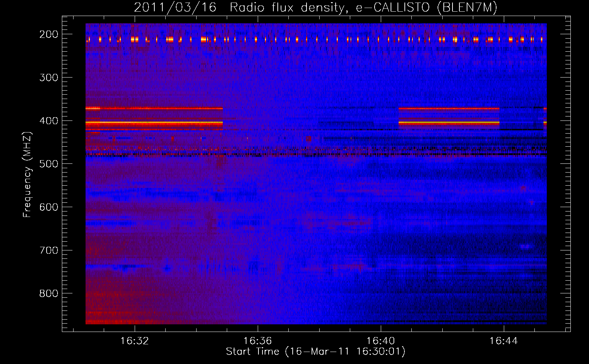Select the 800 frequency tick label
This screenshot has width=589, height=364.
(x=49, y=293)
